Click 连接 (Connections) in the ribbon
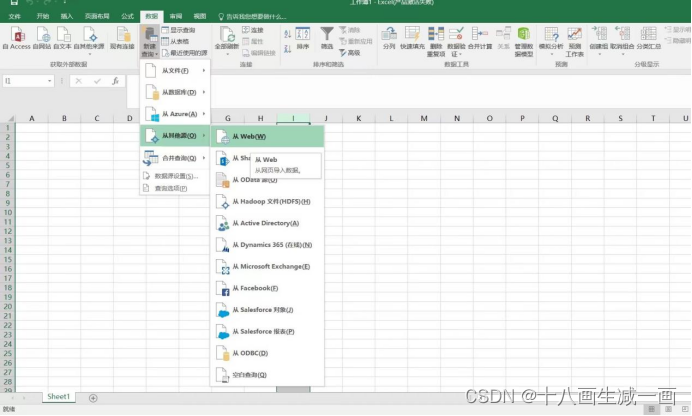Screen dimensions: 692x416 (x=253, y=30)
